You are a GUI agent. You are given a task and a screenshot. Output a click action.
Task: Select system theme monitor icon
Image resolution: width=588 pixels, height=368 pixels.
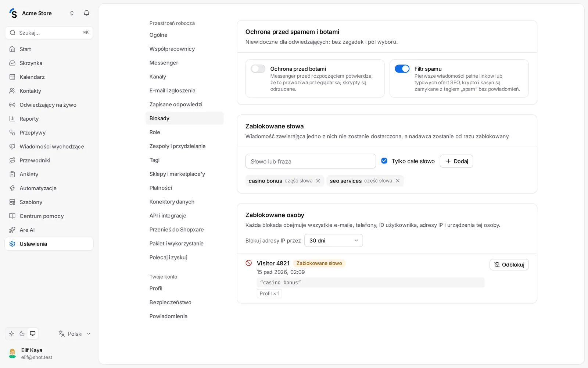click(x=33, y=334)
